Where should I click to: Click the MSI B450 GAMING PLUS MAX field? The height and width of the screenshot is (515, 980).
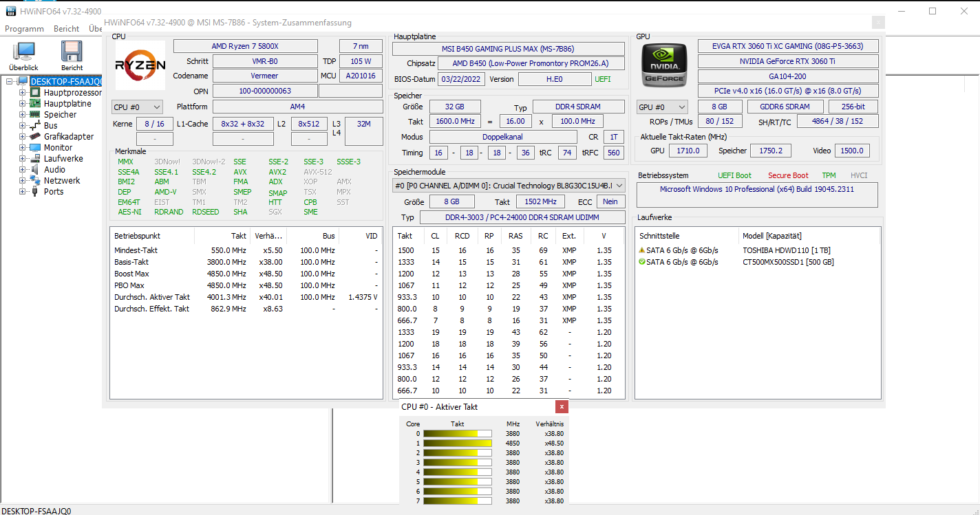[509, 49]
